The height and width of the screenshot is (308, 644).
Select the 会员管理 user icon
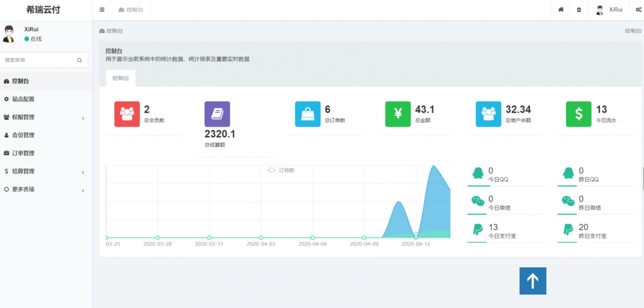pos(6,135)
